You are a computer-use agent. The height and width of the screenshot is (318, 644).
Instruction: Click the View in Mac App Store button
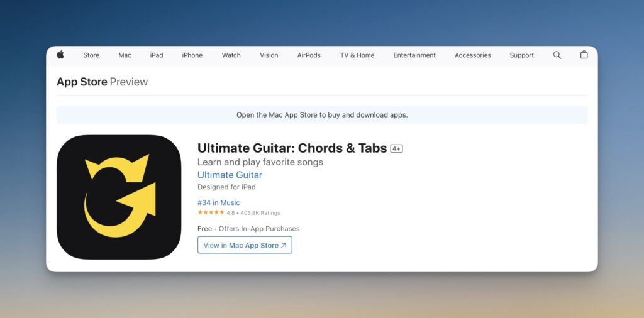(x=245, y=245)
